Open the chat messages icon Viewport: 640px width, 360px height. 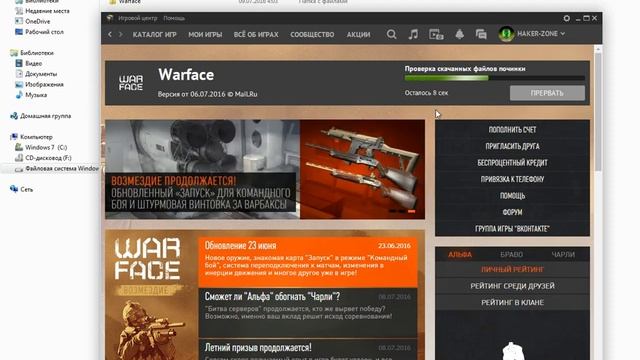[481, 34]
